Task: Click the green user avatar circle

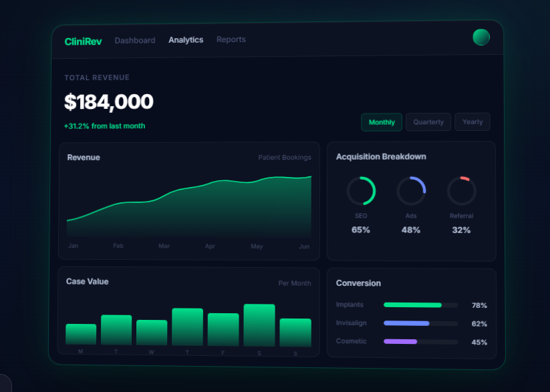Action: [x=480, y=37]
